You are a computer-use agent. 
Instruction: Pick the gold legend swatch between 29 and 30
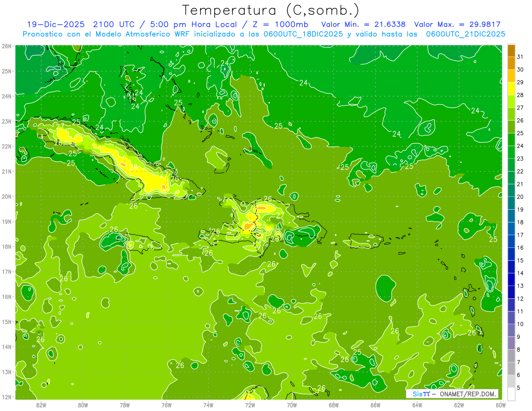click(511, 76)
